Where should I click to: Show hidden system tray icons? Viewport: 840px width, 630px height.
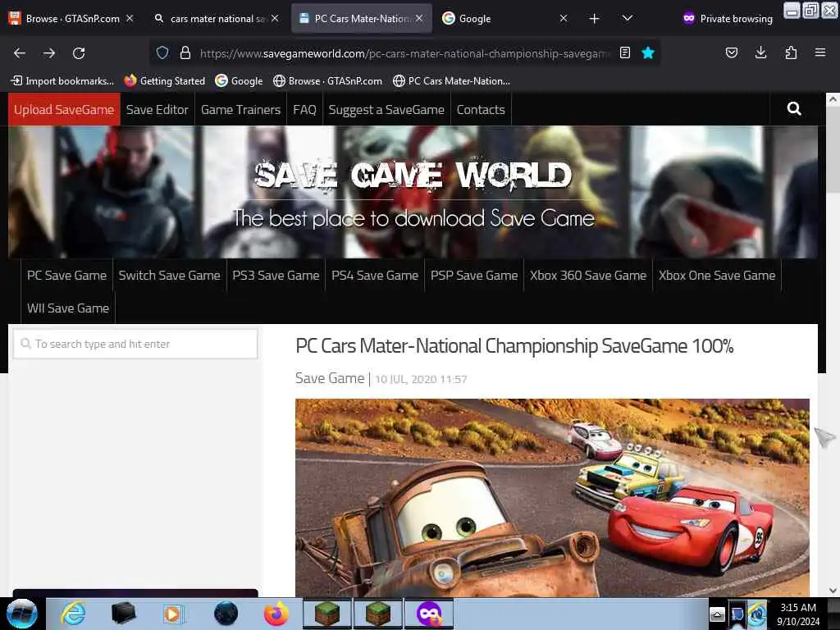pyautogui.click(x=717, y=614)
